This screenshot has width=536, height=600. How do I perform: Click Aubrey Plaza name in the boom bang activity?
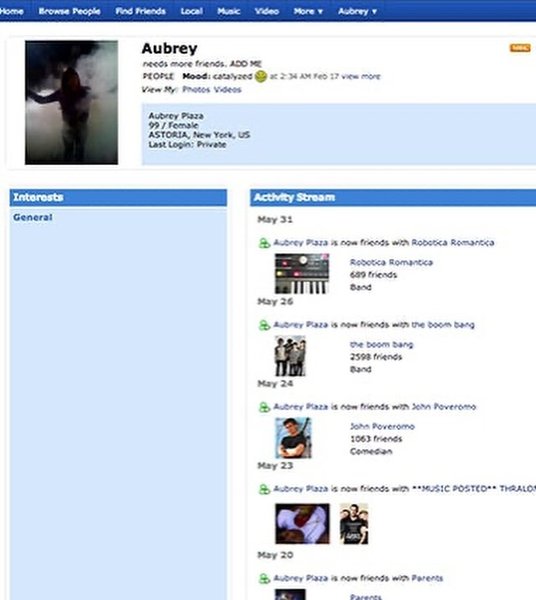(x=301, y=325)
